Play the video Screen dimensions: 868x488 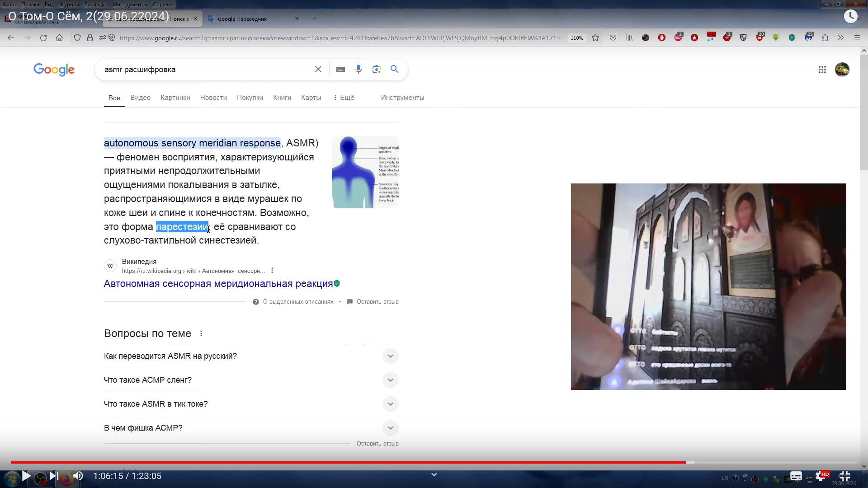26,476
